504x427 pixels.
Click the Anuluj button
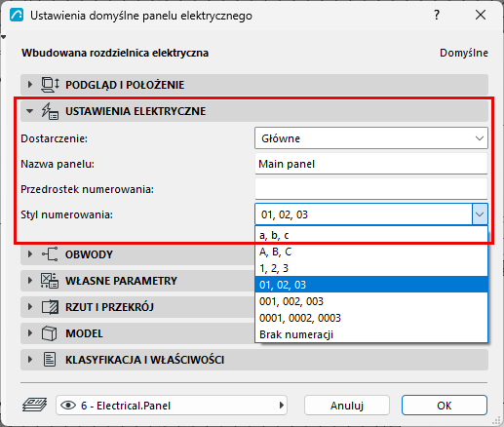[347, 406]
